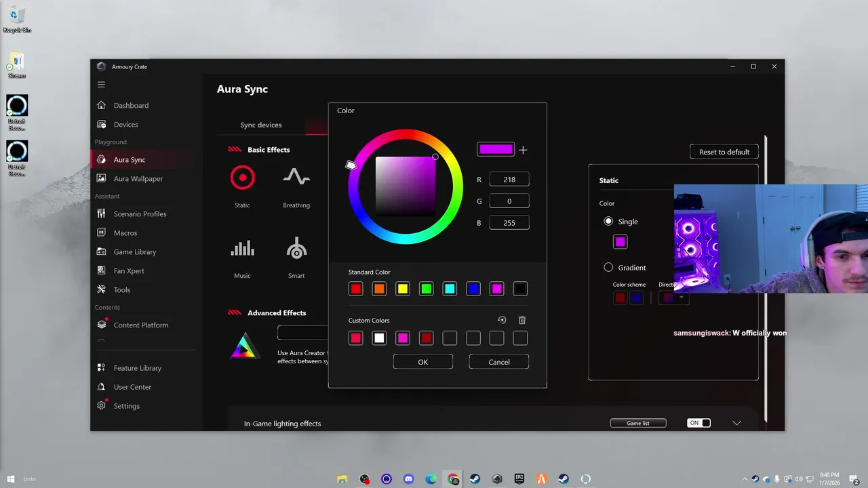Viewport: 868px width, 488px height.
Task: Select the Smart effect icon
Action: tap(296, 249)
